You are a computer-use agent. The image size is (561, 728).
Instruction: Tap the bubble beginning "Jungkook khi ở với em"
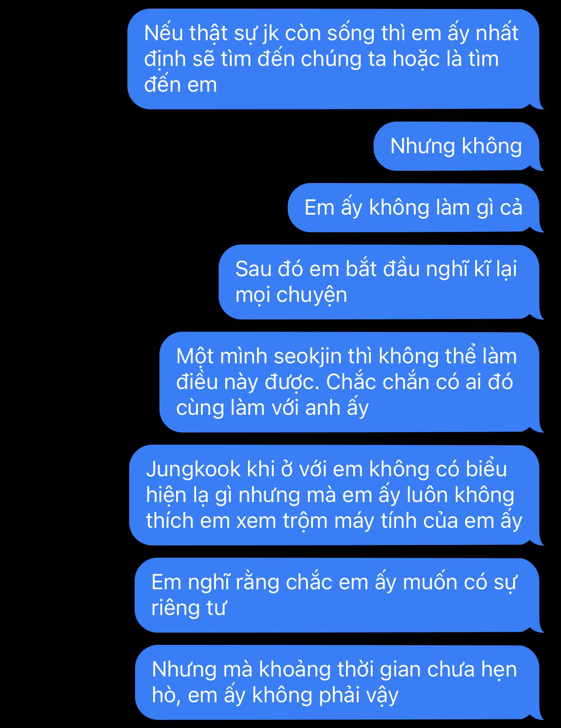tap(336, 495)
